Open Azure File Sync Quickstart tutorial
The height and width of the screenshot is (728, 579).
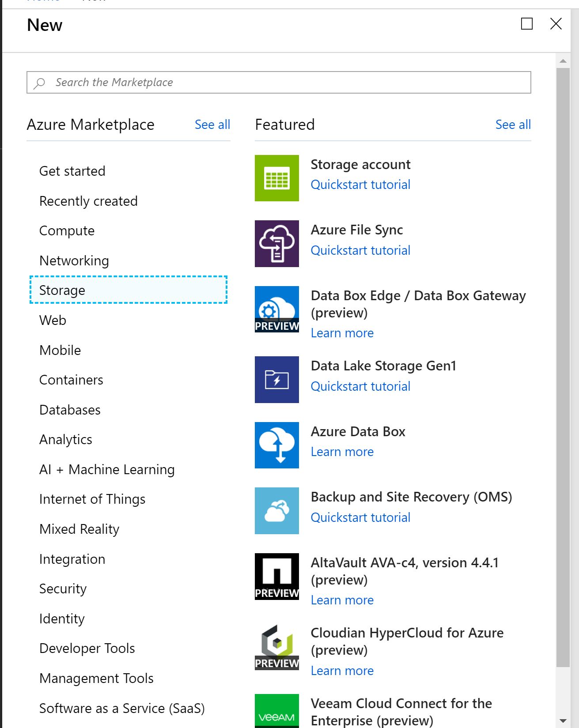tap(360, 250)
